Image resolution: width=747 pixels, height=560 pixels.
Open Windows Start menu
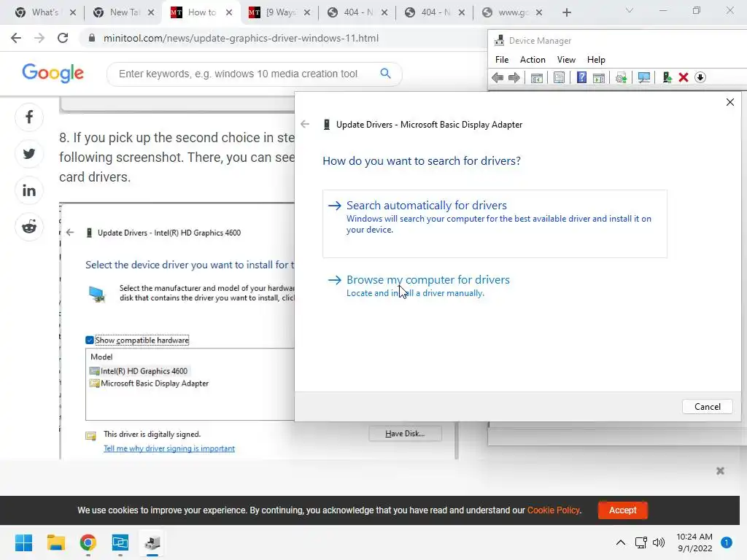tap(23, 542)
